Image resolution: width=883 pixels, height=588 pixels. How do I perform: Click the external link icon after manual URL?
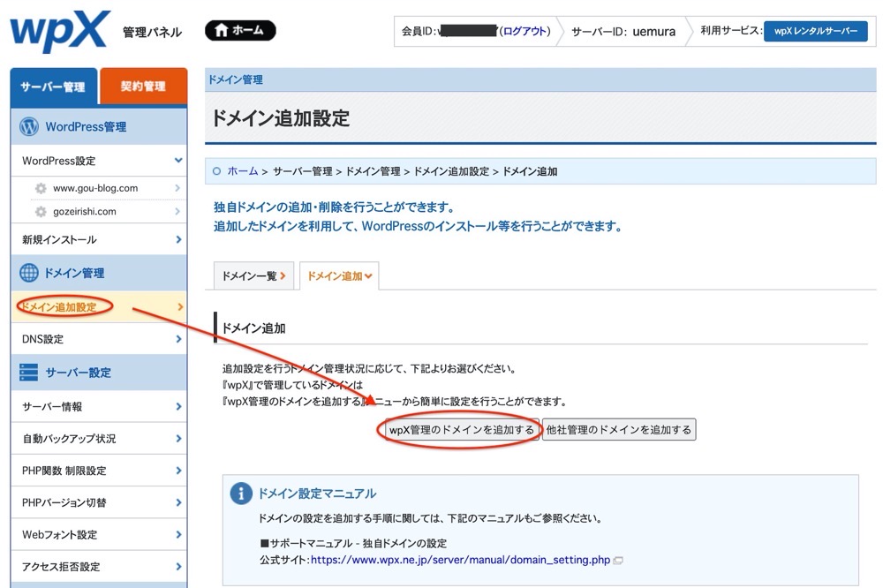pos(618,561)
